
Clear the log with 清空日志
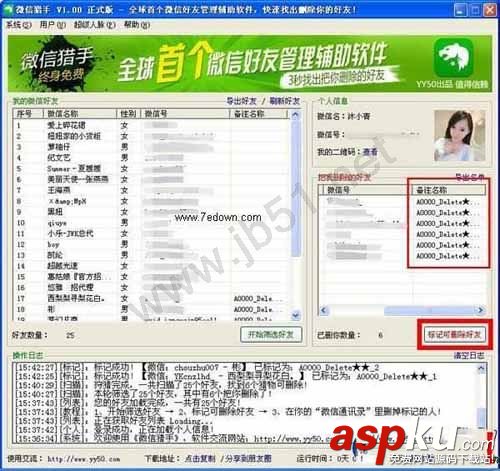click(x=469, y=356)
